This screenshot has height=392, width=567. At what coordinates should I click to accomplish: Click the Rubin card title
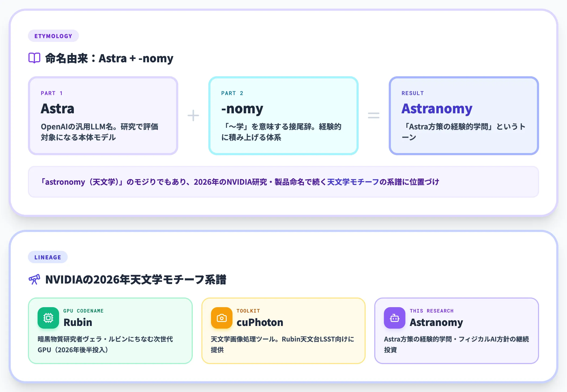78,322
